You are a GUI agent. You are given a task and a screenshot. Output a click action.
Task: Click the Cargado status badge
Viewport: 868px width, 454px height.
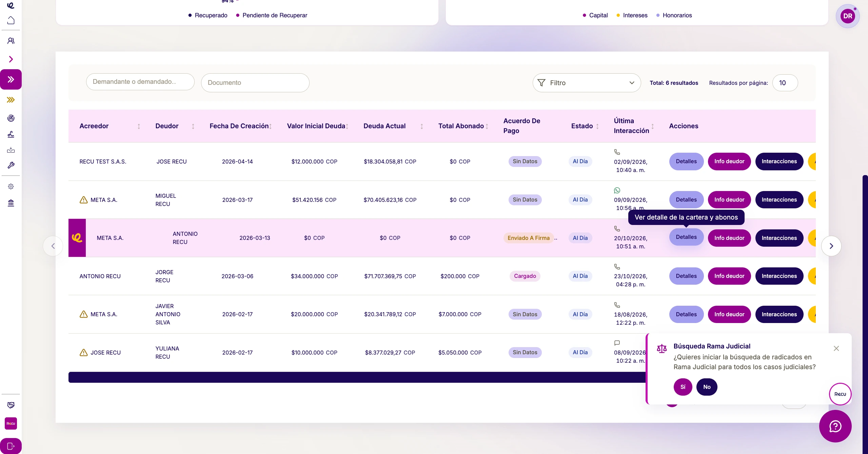[x=525, y=276]
